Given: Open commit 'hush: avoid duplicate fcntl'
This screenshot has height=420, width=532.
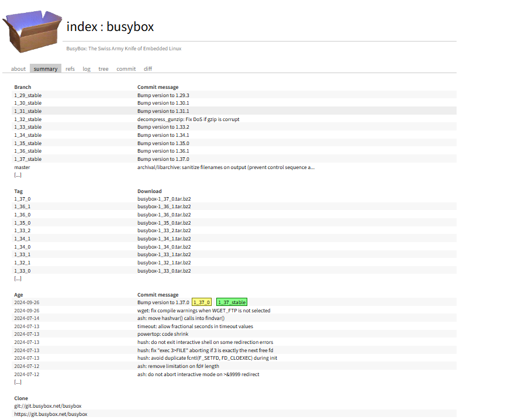Looking at the screenshot, I should click(x=208, y=358).
